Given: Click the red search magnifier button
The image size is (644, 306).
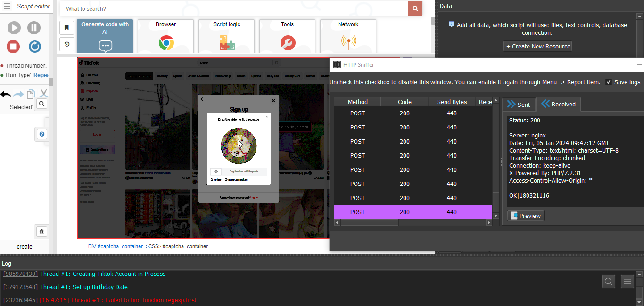Looking at the screenshot, I should [x=415, y=8].
